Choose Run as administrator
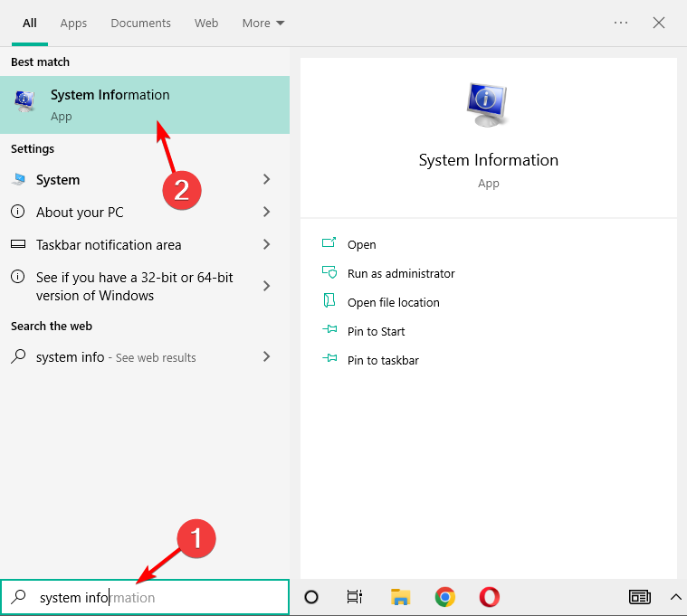This screenshot has height=616, width=687. point(401,274)
